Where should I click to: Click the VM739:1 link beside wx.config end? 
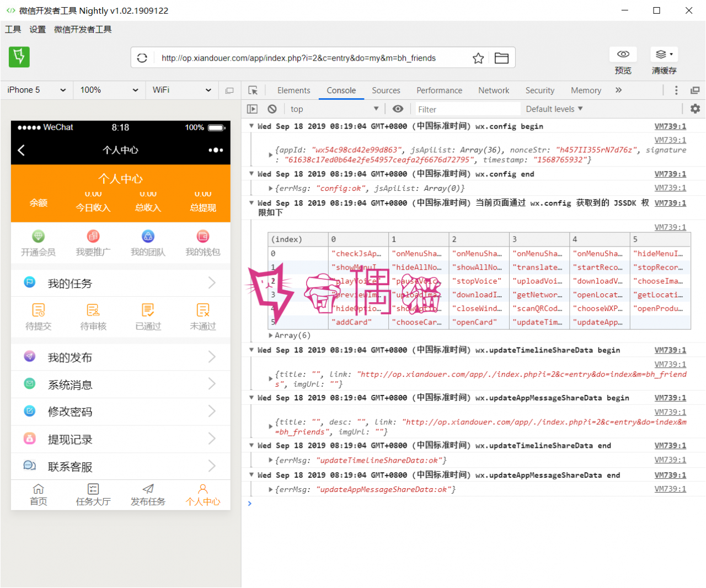670,174
